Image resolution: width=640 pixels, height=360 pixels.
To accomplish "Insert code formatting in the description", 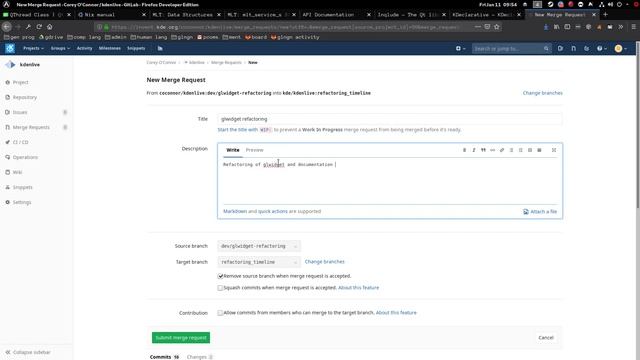I will (493, 150).
